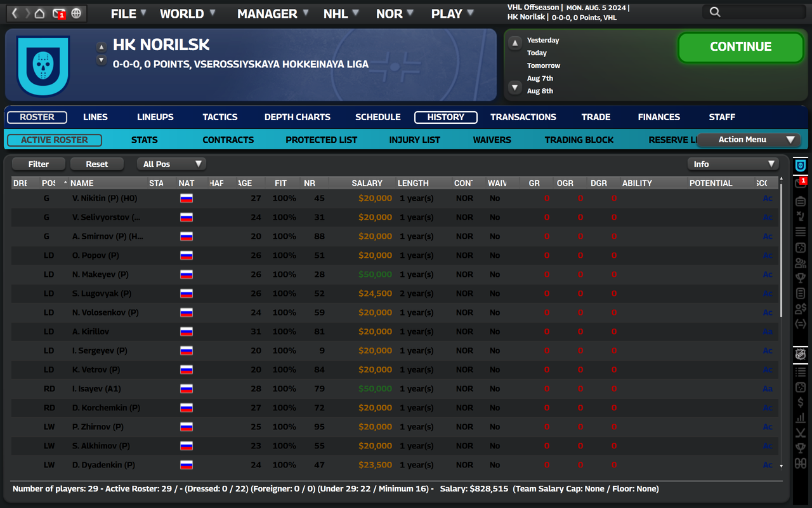Open the All Pos position dropdown
The height and width of the screenshot is (508, 812).
171,164
